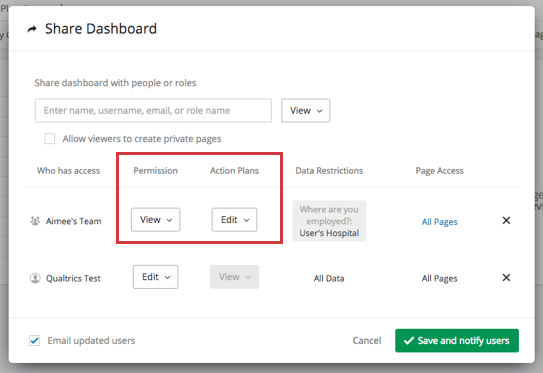Open Aimee's Team View permission dropdown
Viewport: 543px width, 373px height.
(x=155, y=220)
